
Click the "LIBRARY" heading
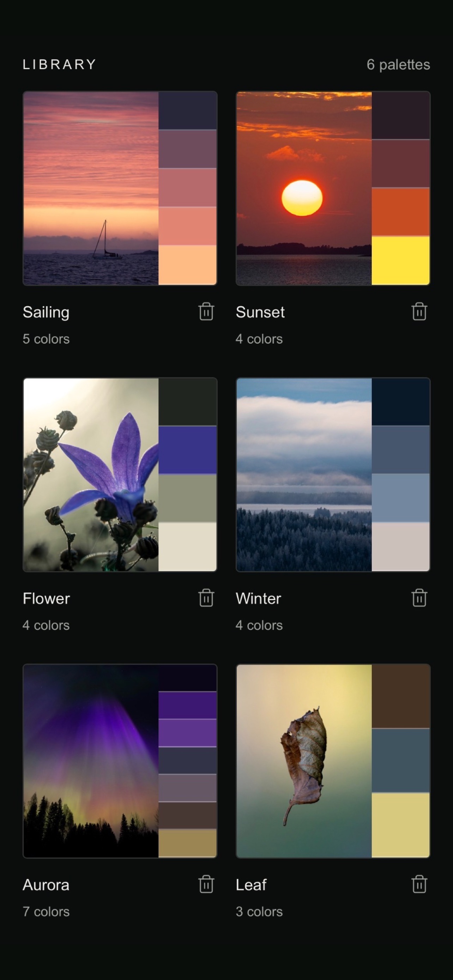(59, 64)
